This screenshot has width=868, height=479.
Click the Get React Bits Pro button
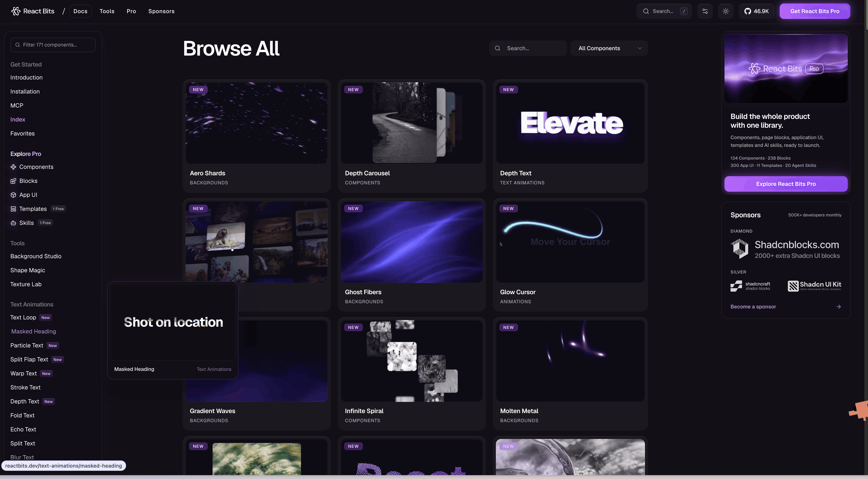coord(815,11)
